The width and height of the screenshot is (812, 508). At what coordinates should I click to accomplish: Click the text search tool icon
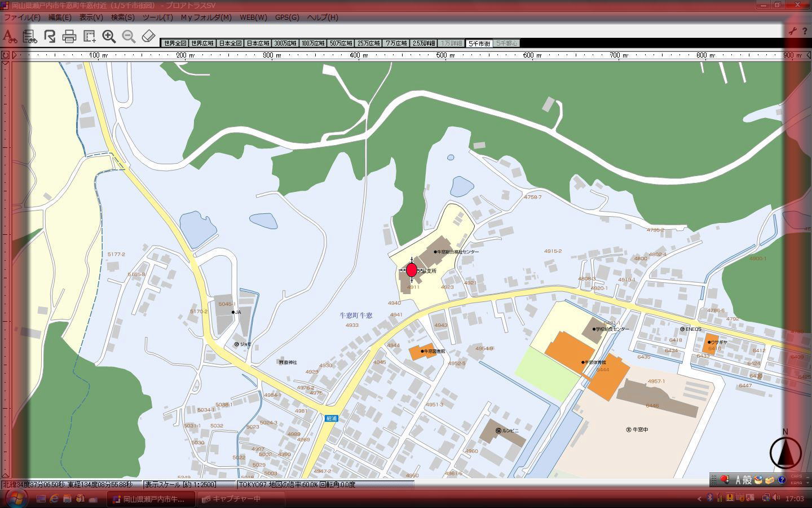[9, 37]
